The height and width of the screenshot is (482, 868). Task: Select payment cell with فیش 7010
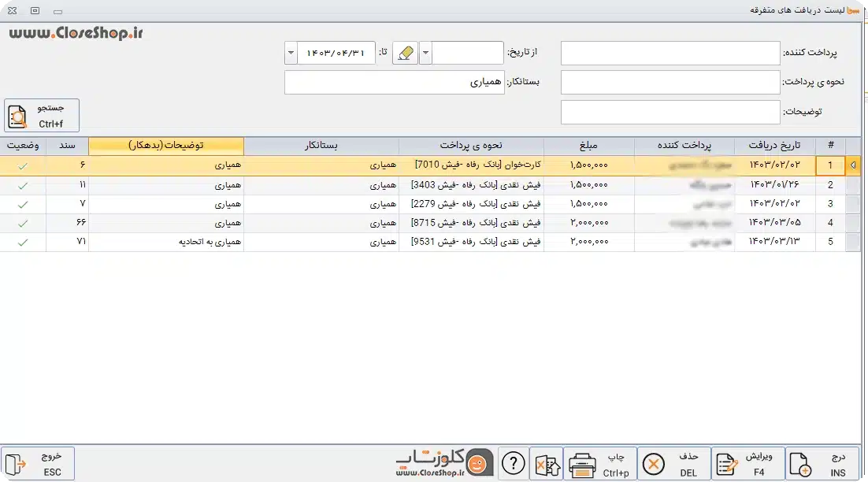[471, 165]
